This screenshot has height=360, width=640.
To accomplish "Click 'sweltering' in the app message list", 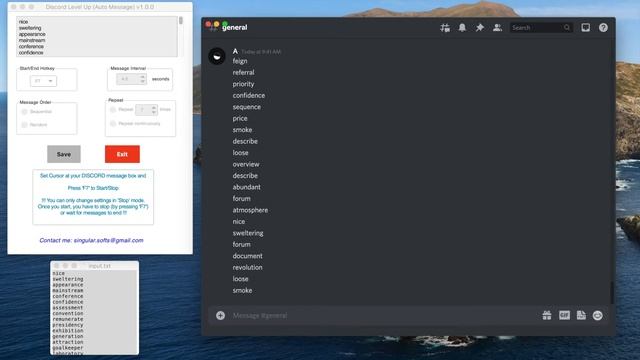I will point(30,28).
